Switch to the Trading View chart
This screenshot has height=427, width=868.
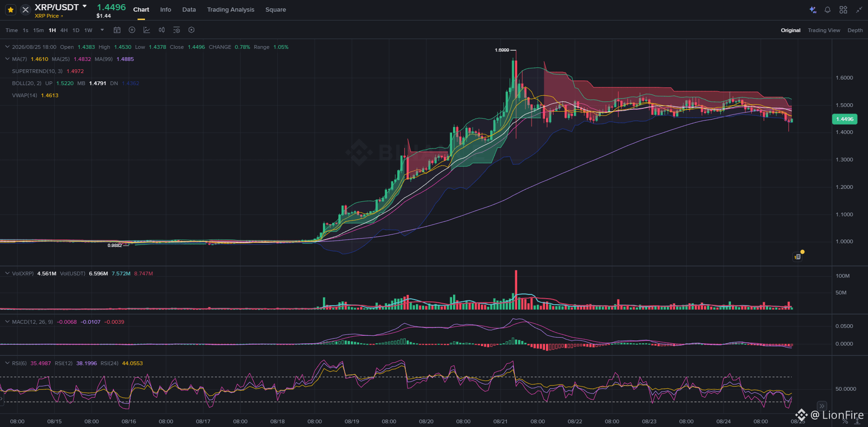824,30
